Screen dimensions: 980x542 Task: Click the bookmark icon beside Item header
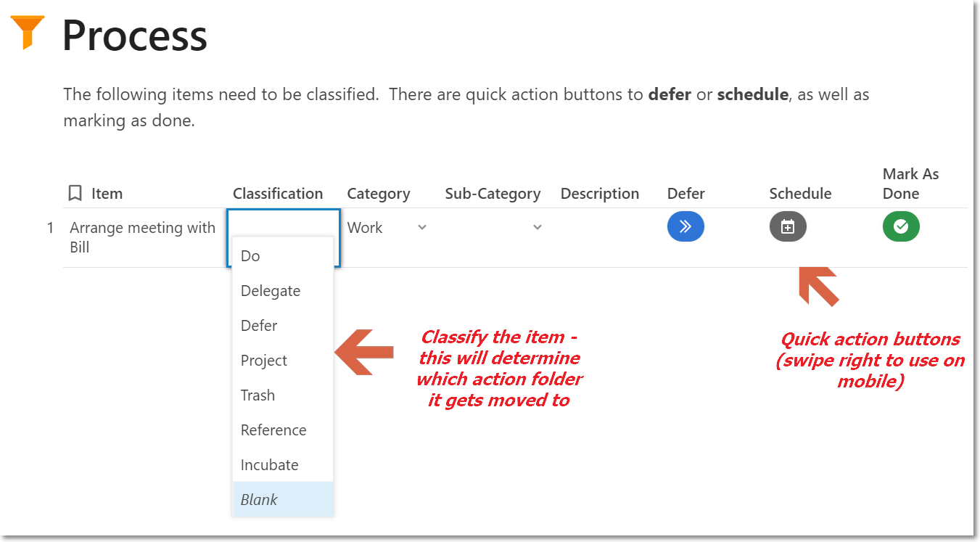(75, 194)
